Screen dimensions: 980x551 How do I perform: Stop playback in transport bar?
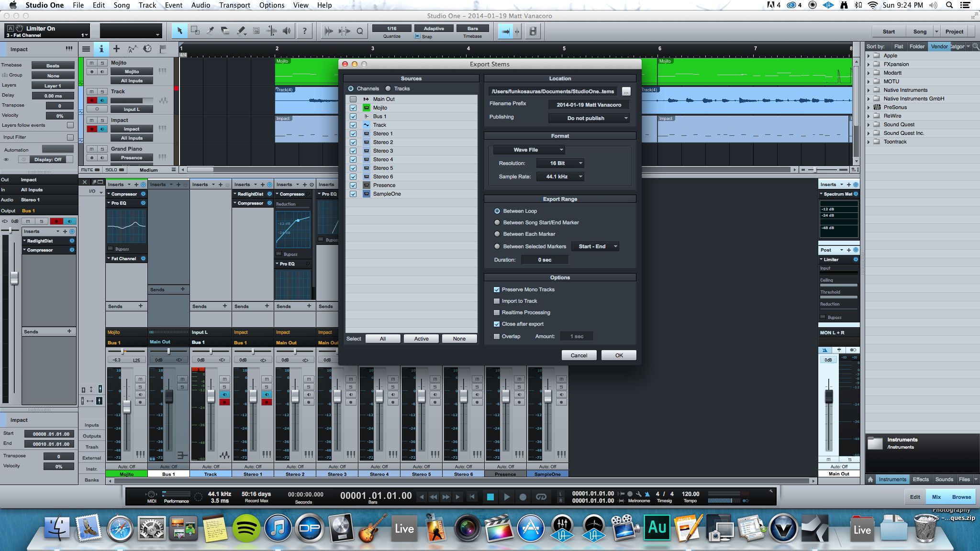490,497
